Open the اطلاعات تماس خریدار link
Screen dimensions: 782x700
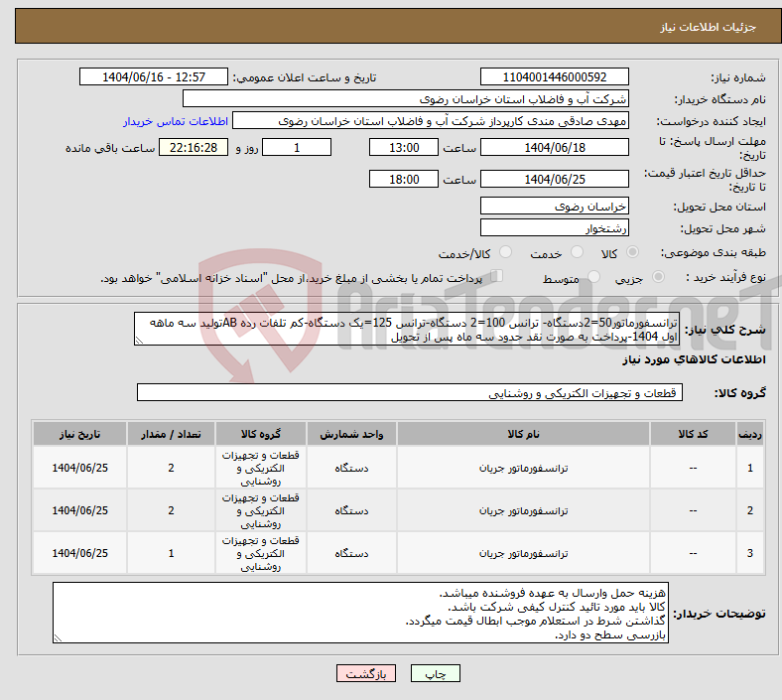(176, 121)
